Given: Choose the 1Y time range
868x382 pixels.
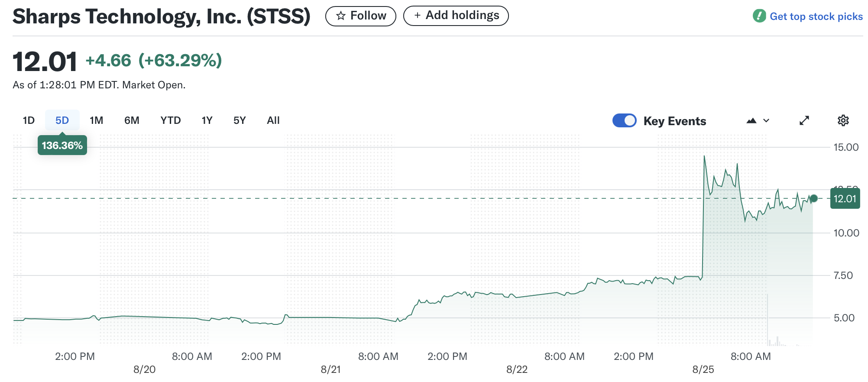Looking at the screenshot, I should click(207, 120).
